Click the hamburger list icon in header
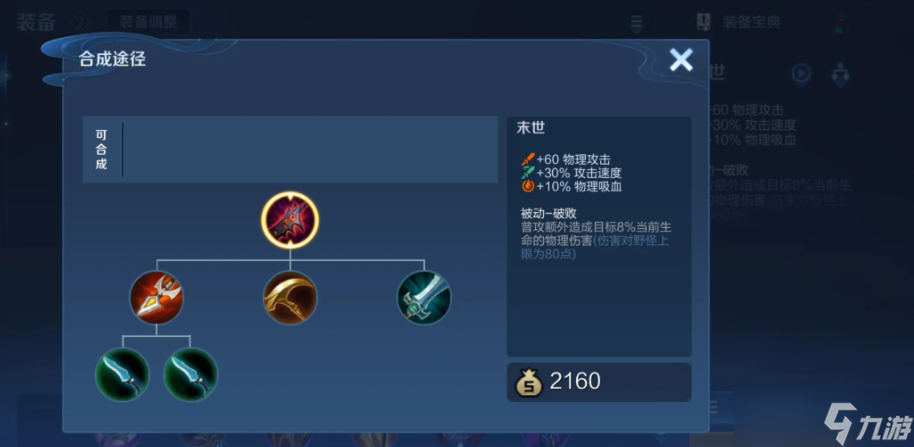Screen dimensions: 914x447 point(637,23)
